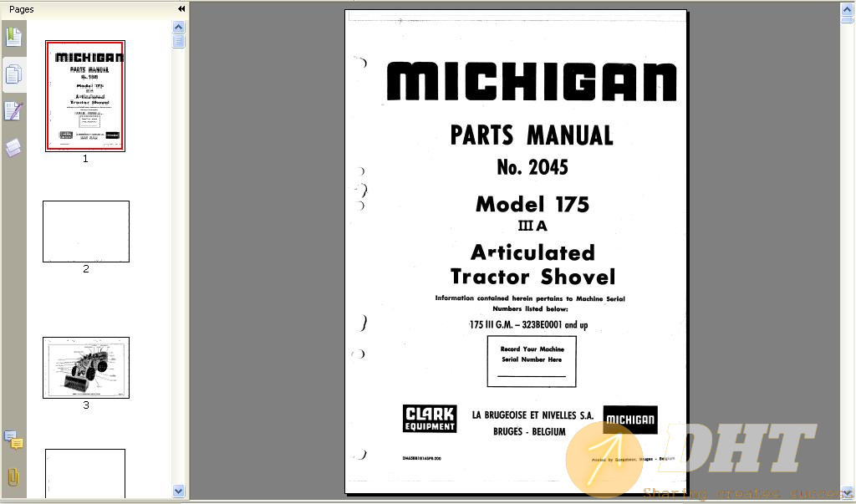Click the serial number '323BE0001 and up' line
856x504 pixels.
(528, 324)
